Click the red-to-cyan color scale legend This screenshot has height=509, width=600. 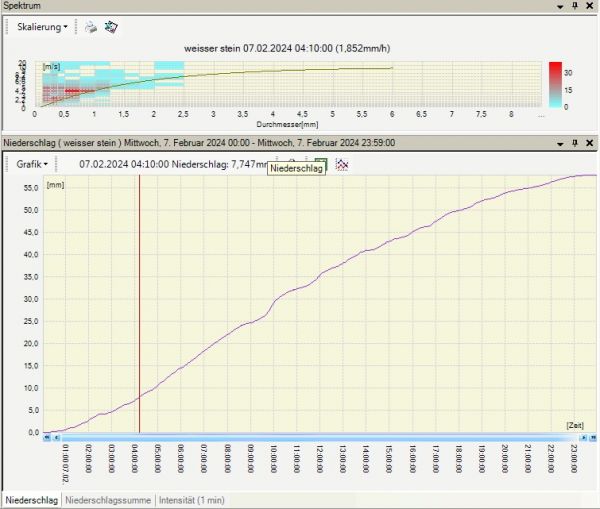pyautogui.click(x=554, y=84)
